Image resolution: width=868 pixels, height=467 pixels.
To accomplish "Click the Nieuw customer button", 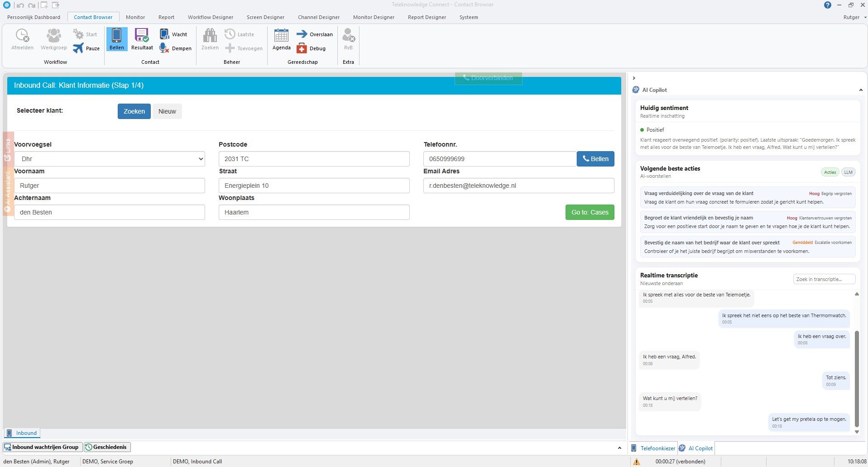I will pos(167,111).
